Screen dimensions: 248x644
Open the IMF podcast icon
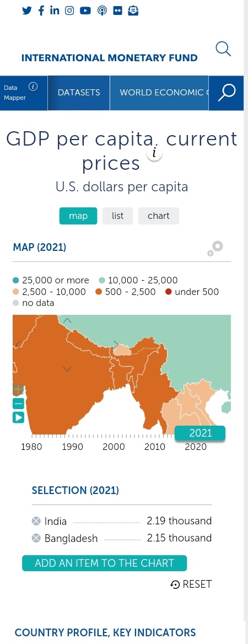coord(102,10)
